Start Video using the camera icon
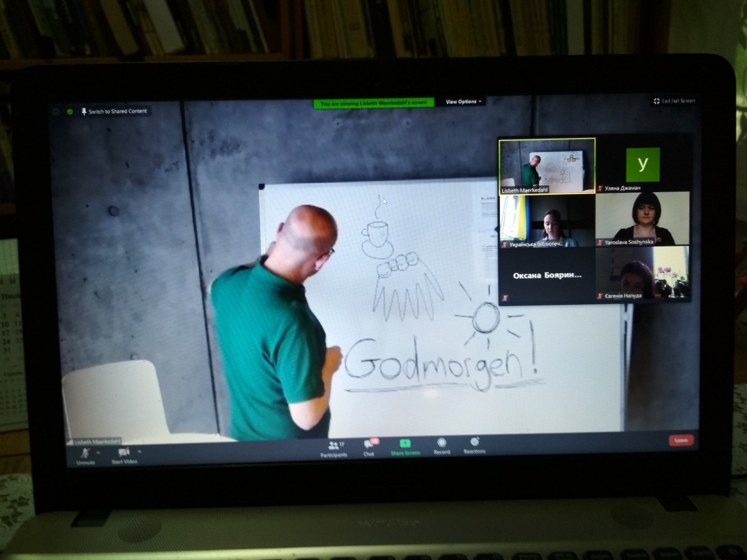This screenshot has width=747, height=560. tap(123, 454)
